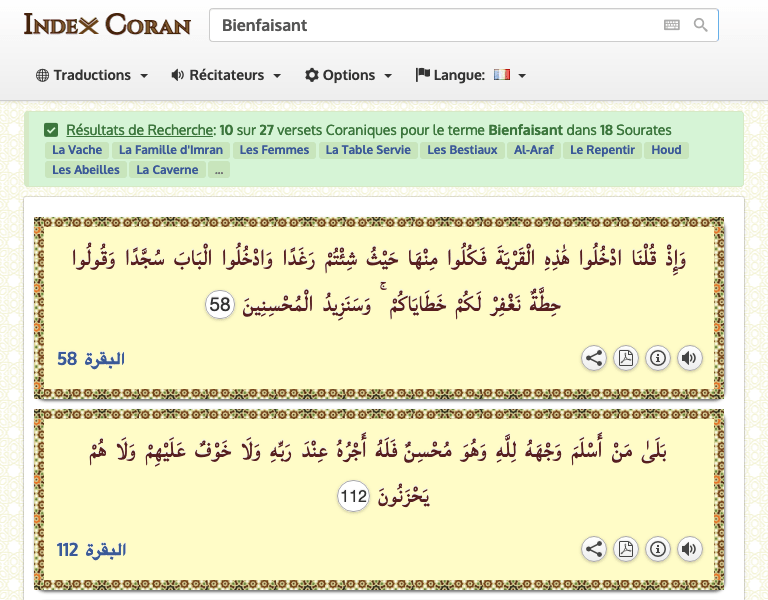Show info for verse 58
Image resolution: width=768 pixels, height=600 pixels.
(657, 358)
